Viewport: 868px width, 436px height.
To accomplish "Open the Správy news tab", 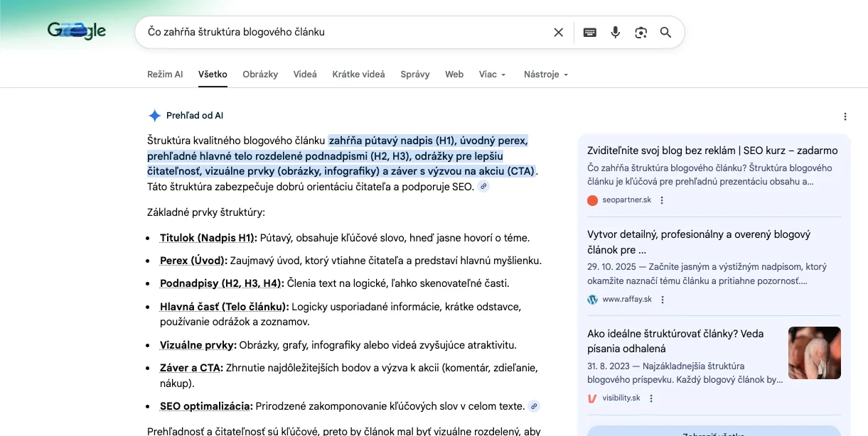I will [x=414, y=75].
